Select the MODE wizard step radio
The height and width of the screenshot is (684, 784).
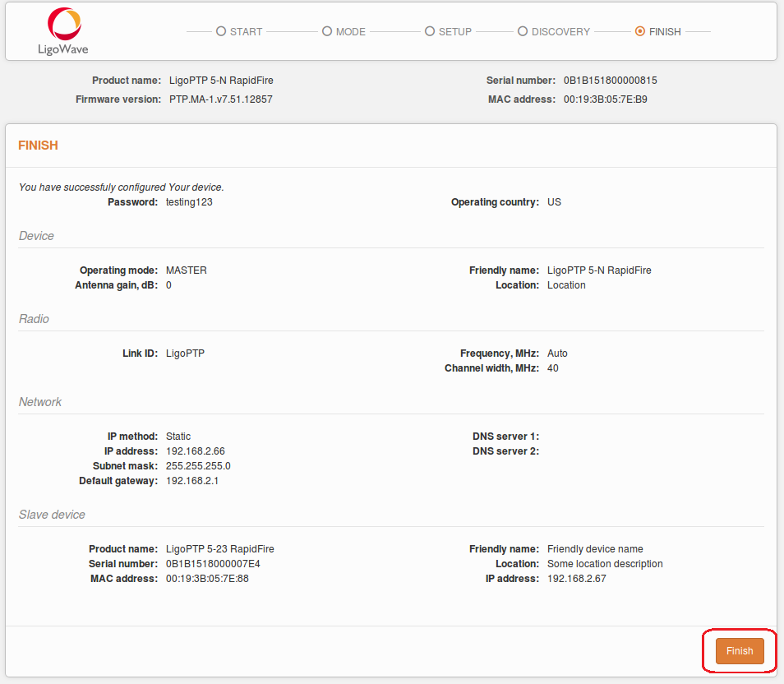pos(327,31)
